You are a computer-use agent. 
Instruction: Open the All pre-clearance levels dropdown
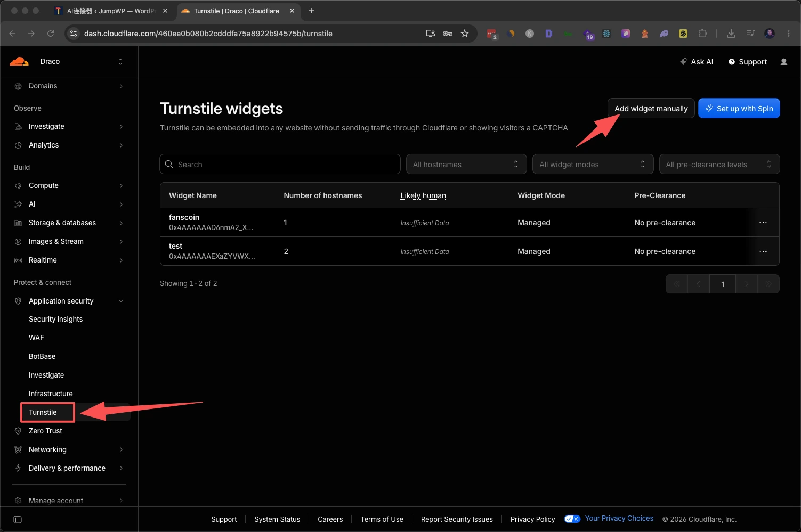pyautogui.click(x=719, y=165)
